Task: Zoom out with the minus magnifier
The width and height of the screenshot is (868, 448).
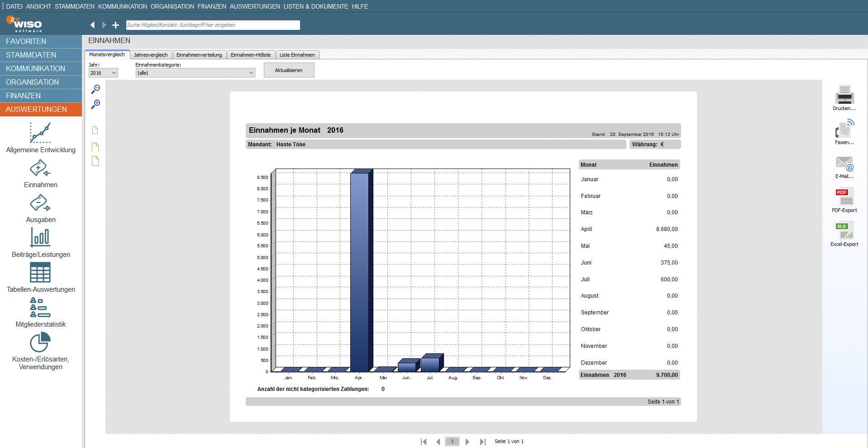Action: (x=95, y=89)
